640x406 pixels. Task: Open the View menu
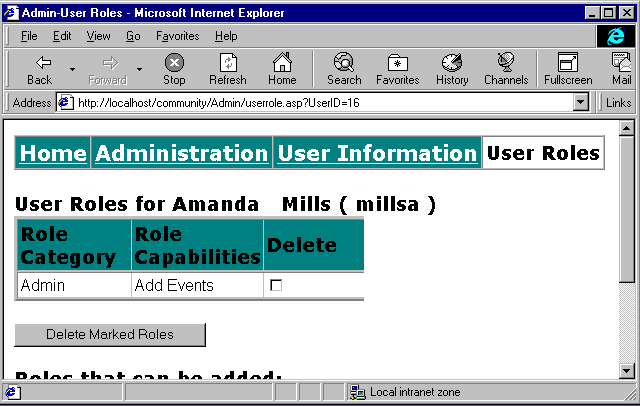pyautogui.click(x=98, y=36)
